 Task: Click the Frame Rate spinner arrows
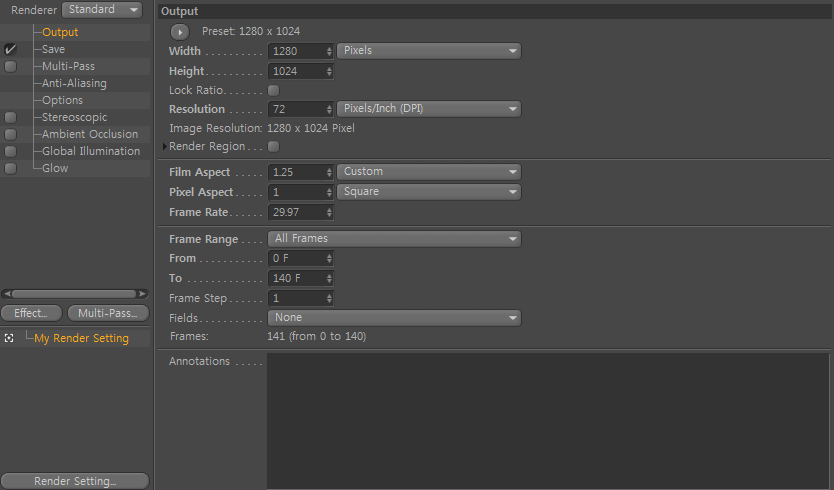point(329,212)
